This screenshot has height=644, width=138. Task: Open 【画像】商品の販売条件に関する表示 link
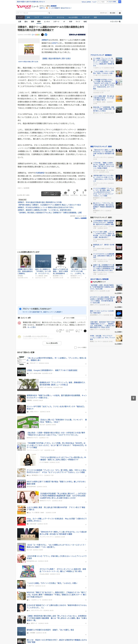tap(56, 58)
